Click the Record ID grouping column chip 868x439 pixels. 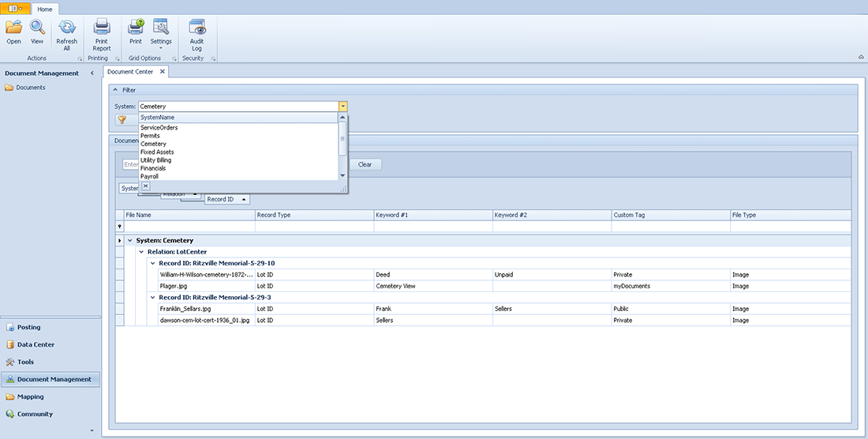227,199
